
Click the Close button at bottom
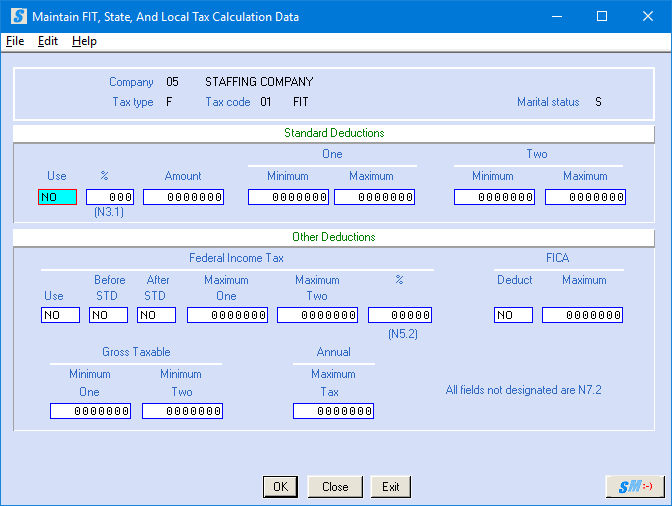[x=335, y=487]
